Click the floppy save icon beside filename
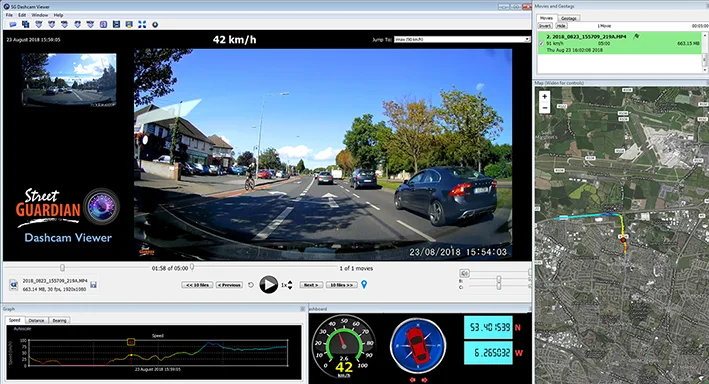This screenshot has height=384, width=709. [93, 285]
